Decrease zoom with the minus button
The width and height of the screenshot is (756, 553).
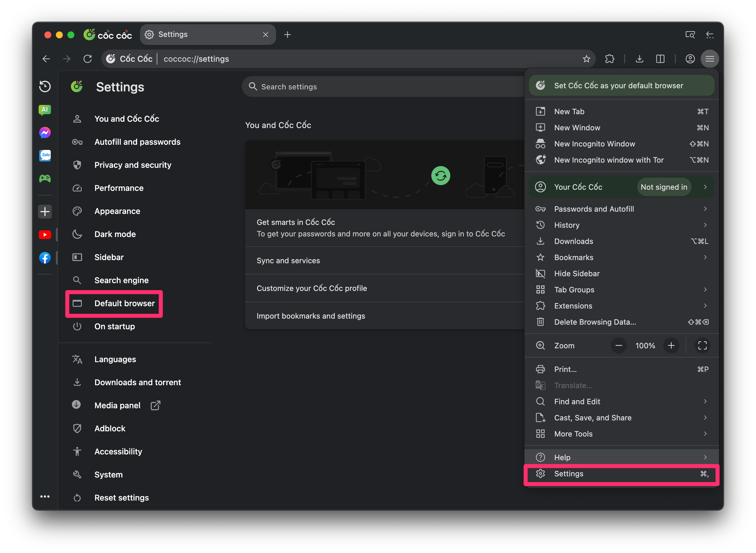pyautogui.click(x=619, y=345)
